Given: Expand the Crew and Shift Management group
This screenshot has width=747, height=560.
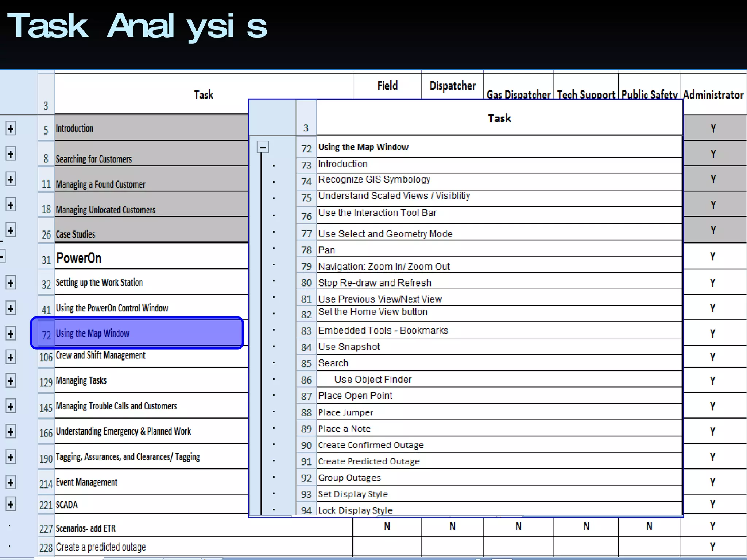Looking at the screenshot, I should 11,357.
